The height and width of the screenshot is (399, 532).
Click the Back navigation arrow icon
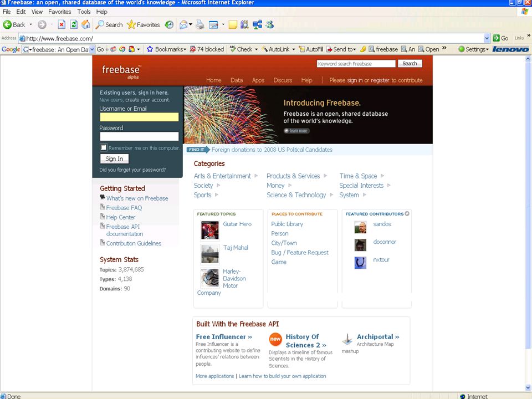[7, 24]
